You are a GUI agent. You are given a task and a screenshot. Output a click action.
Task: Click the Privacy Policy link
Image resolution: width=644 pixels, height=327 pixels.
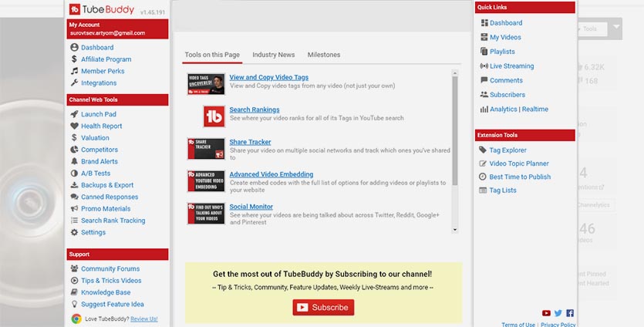(x=558, y=324)
